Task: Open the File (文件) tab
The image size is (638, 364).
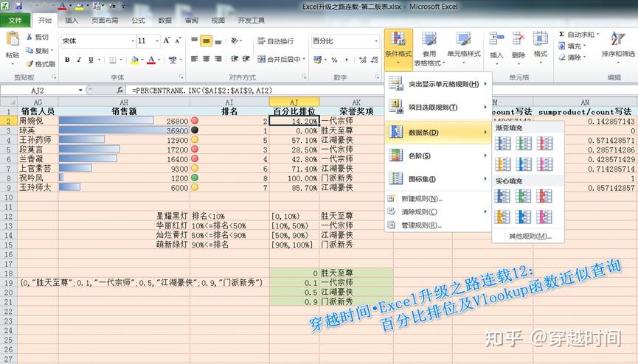Action: (15, 20)
